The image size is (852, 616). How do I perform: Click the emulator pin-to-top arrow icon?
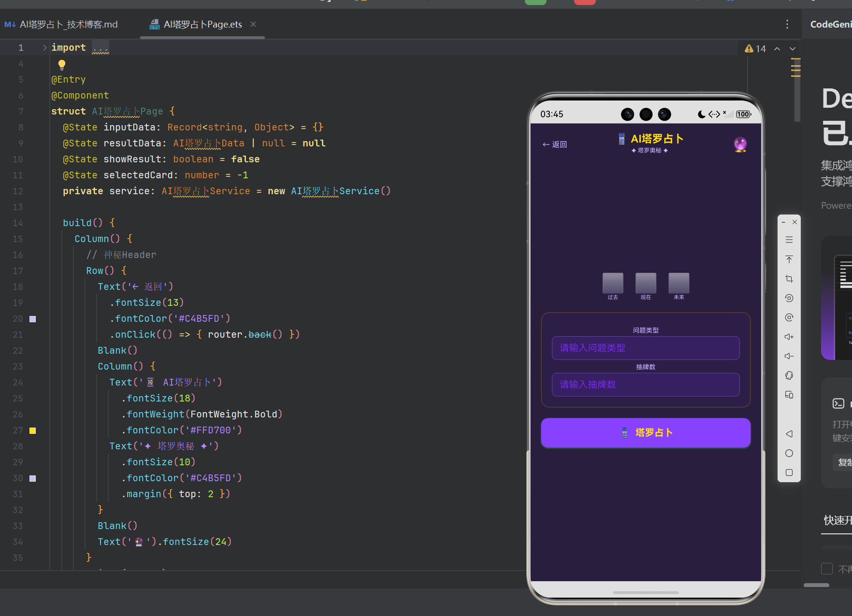click(789, 259)
